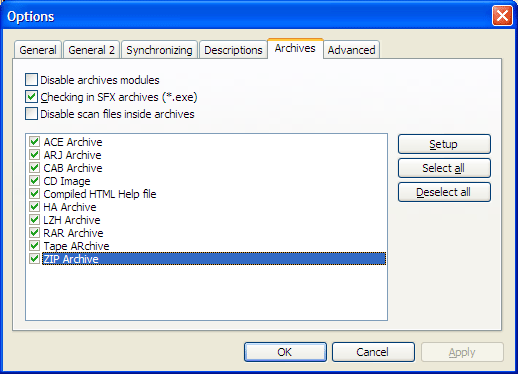This screenshot has width=518, height=374.
Task: Click Select all button
Action: 444,168
